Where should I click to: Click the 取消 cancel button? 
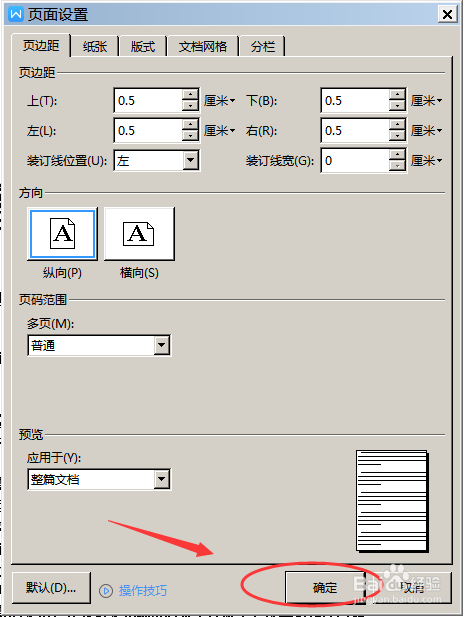pos(412,588)
